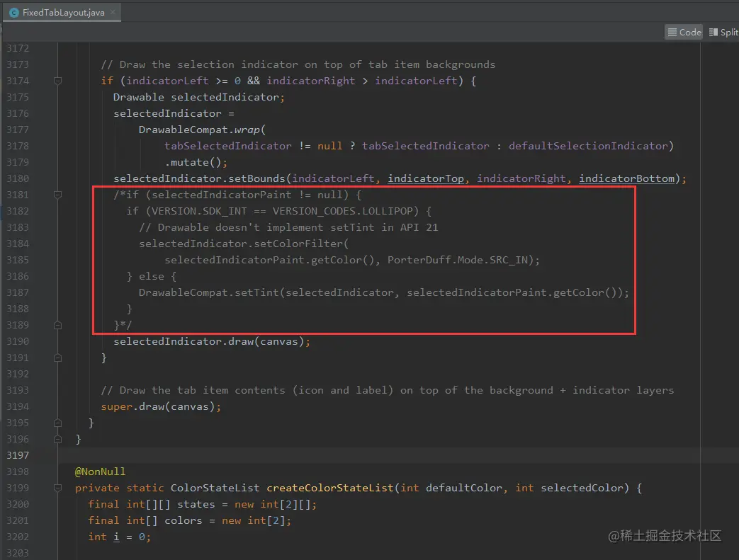Collapse the comment block at line 3181
This screenshot has width=739, height=560.
(x=57, y=195)
